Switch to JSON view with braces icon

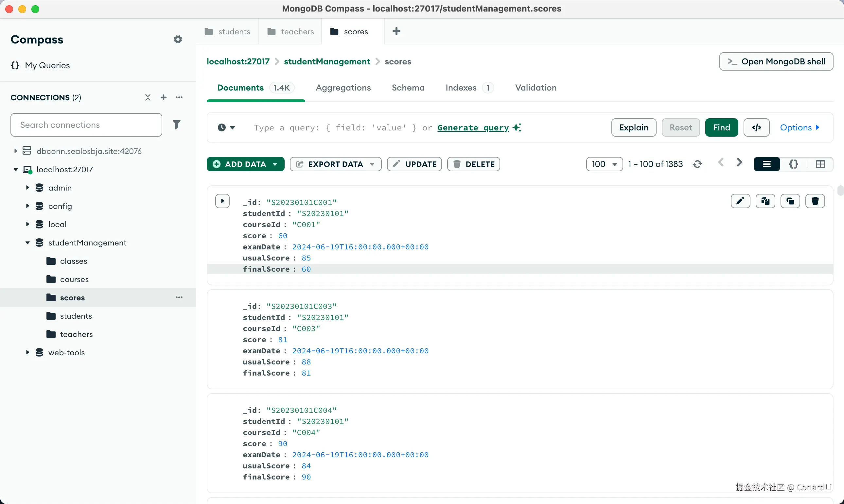793,164
